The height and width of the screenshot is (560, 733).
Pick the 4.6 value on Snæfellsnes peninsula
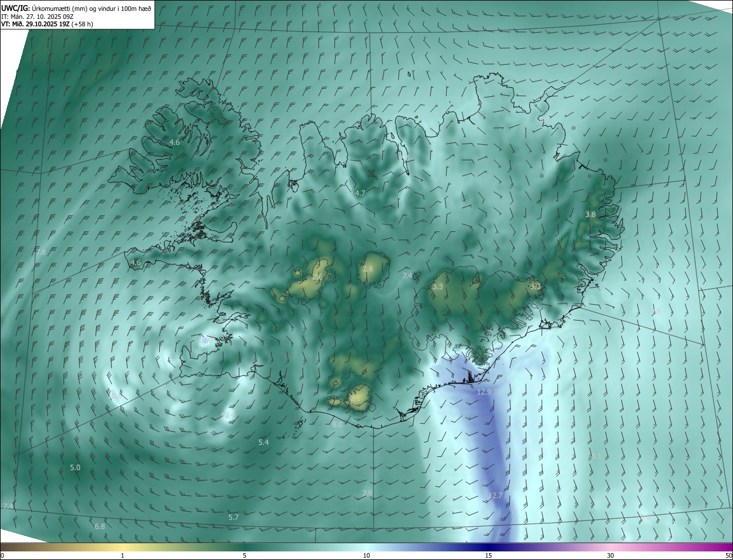coord(136,262)
